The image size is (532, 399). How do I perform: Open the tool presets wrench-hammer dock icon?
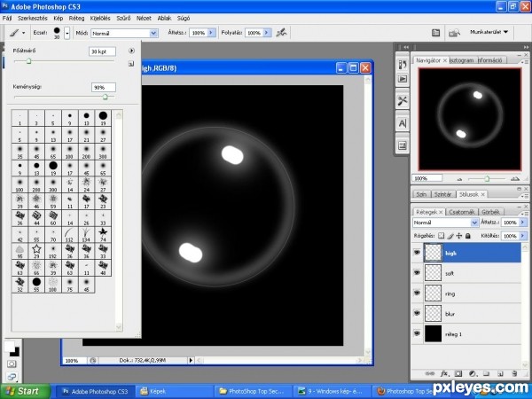[403, 101]
